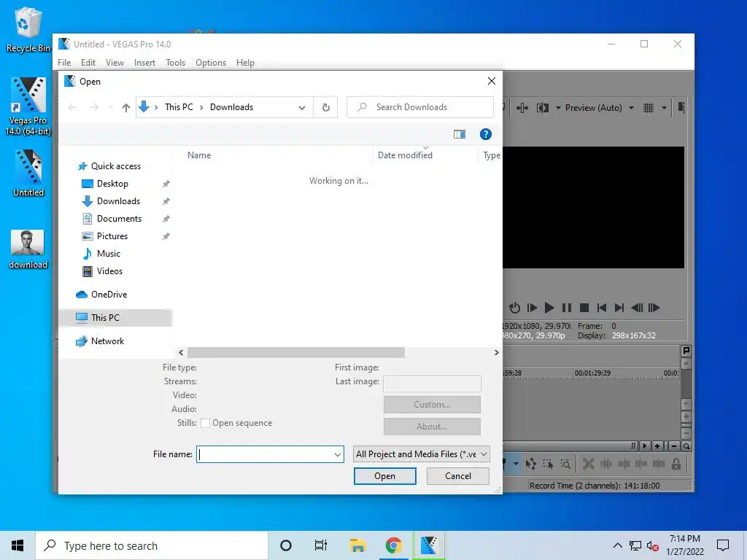Screen dimensions: 747x560
Task: Open the Insert menu in VEGAS Pro
Action: [144, 63]
